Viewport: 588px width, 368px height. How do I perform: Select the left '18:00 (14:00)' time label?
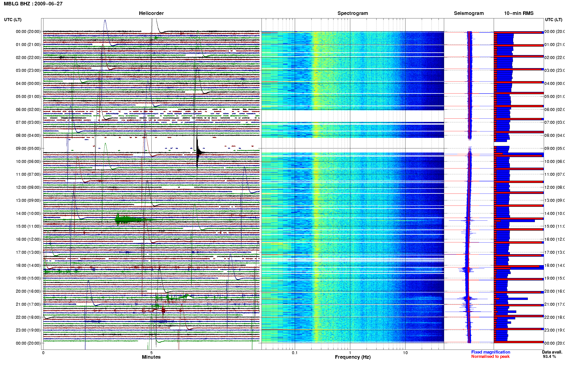(28, 265)
